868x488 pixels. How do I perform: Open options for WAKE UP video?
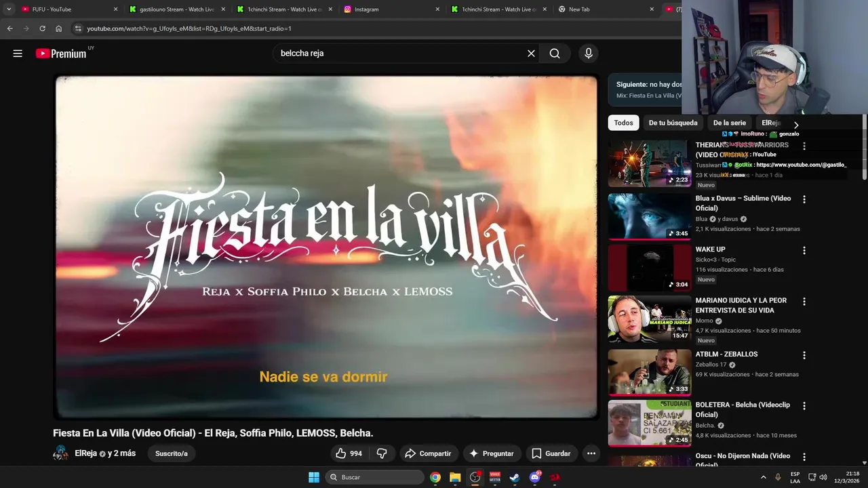click(x=804, y=250)
